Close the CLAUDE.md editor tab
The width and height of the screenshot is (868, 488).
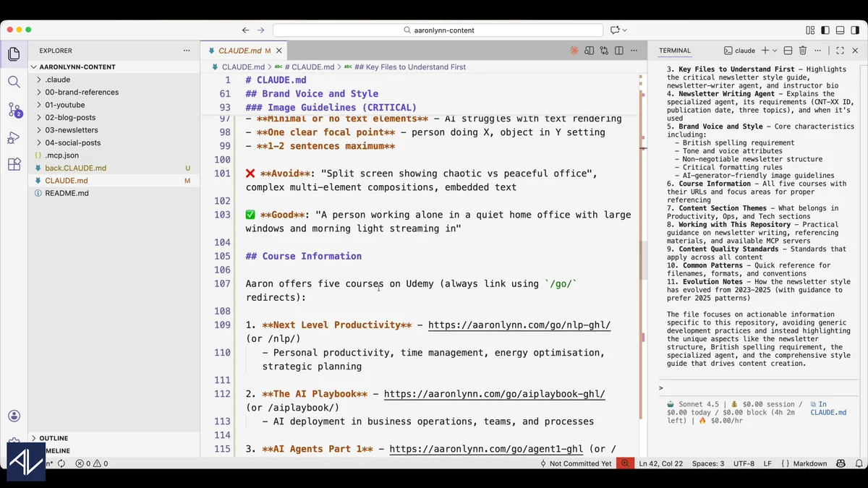pos(278,51)
